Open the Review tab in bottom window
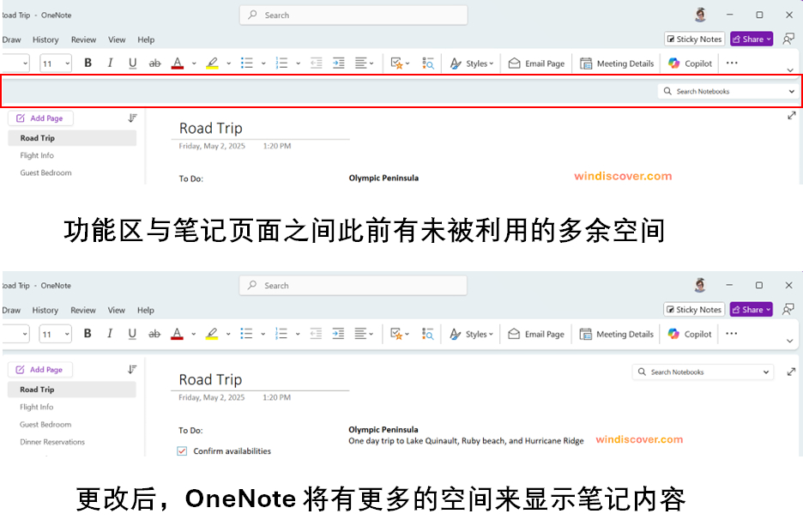 click(x=83, y=310)
